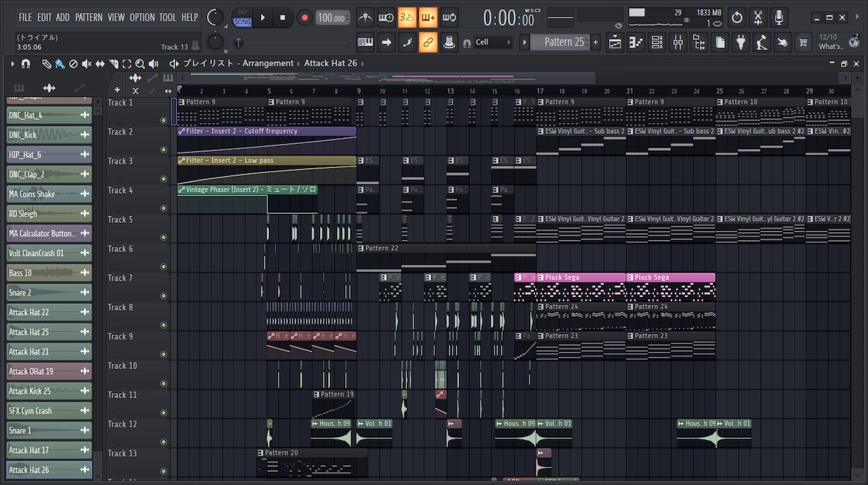Toggle the recording countdown button
This screenshot has height=485, width=868.
[407, 17]
